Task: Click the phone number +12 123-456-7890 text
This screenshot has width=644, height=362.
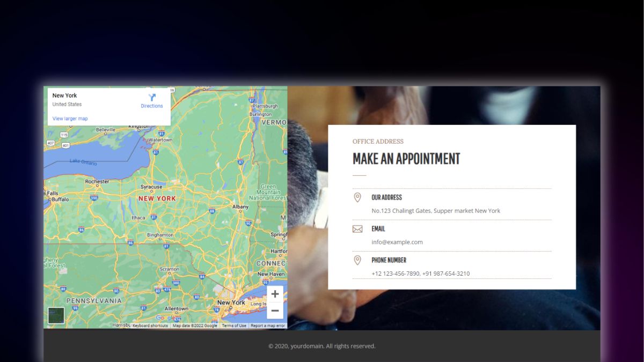Action: point(420,274)
